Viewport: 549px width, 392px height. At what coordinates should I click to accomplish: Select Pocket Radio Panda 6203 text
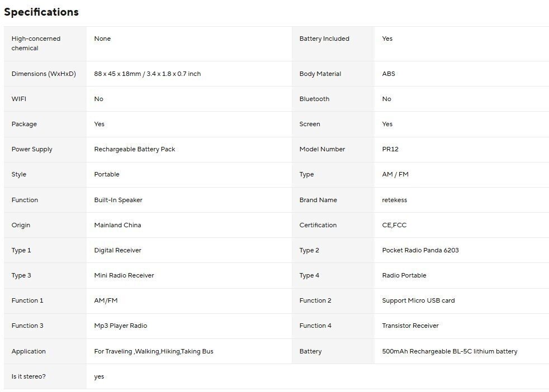(420, 250)
